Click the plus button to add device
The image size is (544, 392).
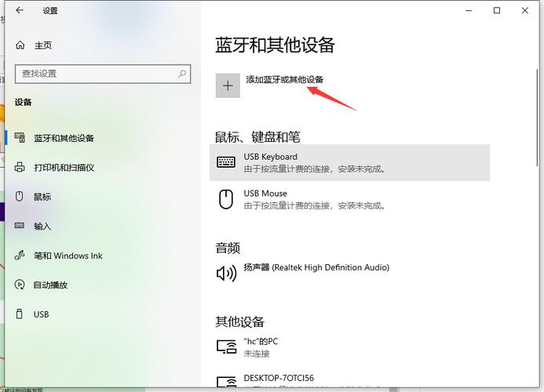(x=228, y=85)
